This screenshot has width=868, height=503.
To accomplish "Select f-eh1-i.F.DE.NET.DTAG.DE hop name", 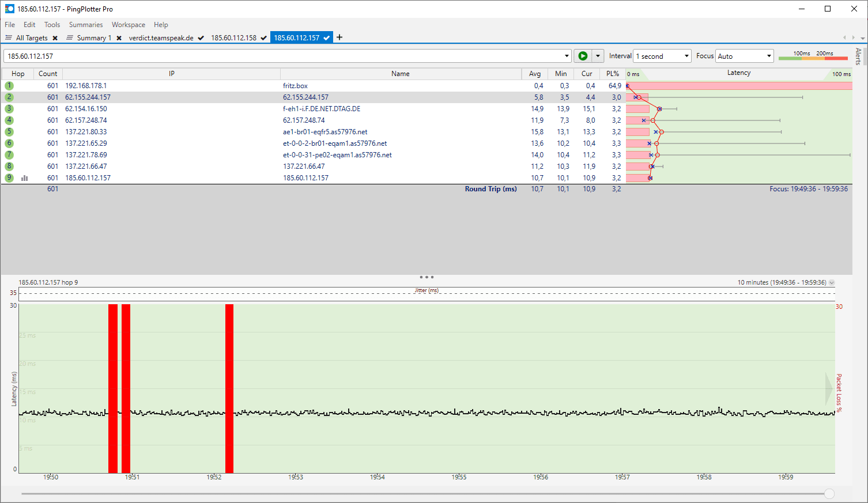I will [322, 109].
